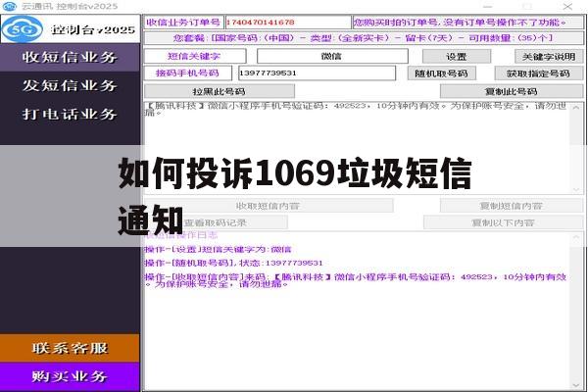
Task: Open 关键字说明 keyword help
Action: [549, 57]
